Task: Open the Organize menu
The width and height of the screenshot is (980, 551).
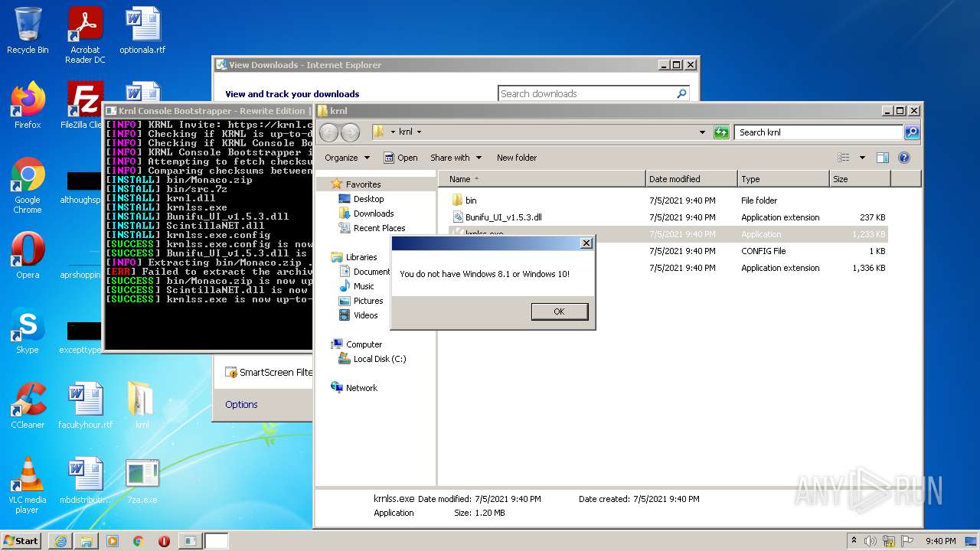Action: [347, 158]
